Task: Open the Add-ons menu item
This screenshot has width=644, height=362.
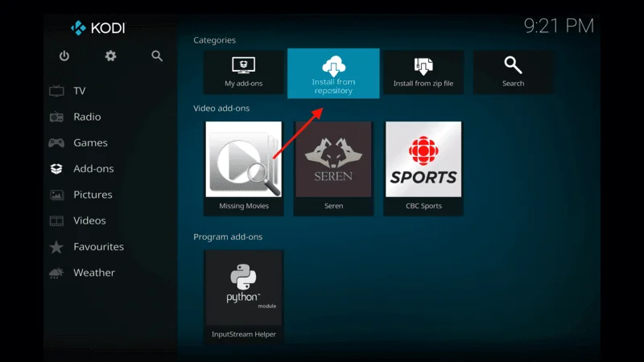Action: [x=93, y=169]
